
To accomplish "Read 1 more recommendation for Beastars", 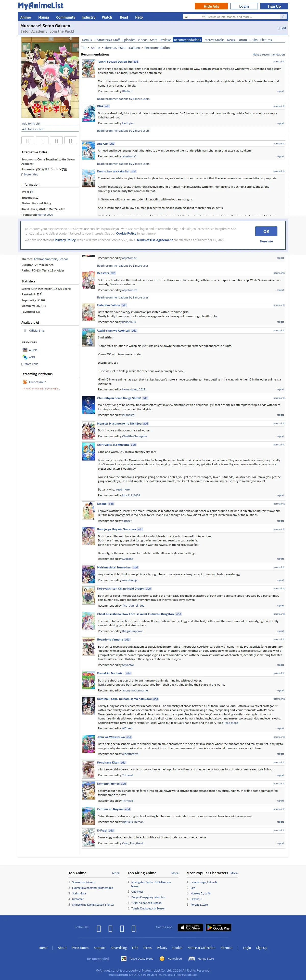I will pyautogui.click(x=123, y=297).
